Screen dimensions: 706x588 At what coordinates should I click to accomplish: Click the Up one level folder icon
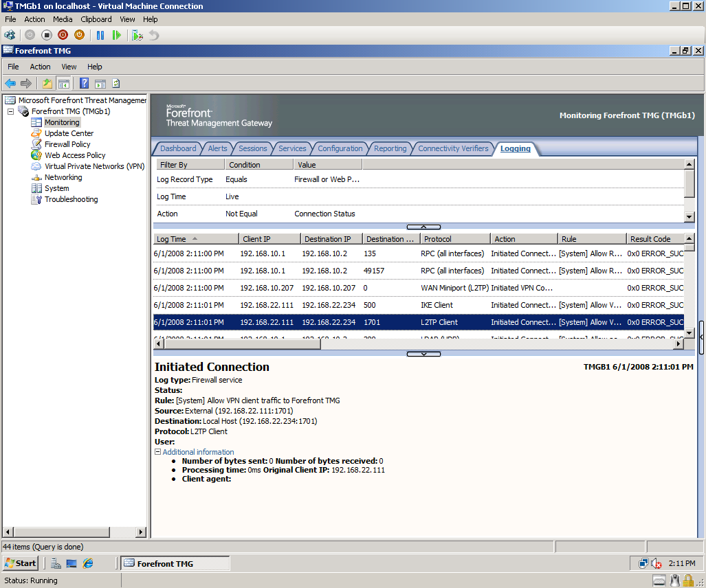tap(47, 83)
